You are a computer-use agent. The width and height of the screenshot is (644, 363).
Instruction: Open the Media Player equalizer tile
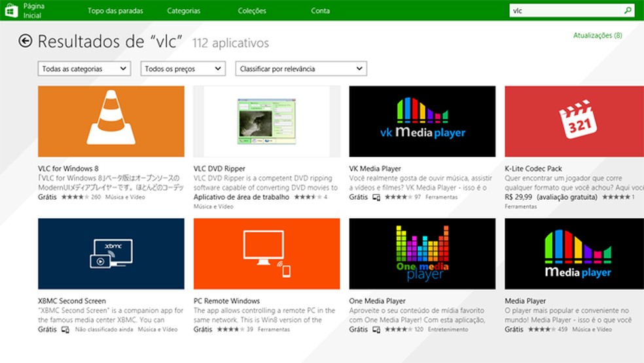(574, 254)
